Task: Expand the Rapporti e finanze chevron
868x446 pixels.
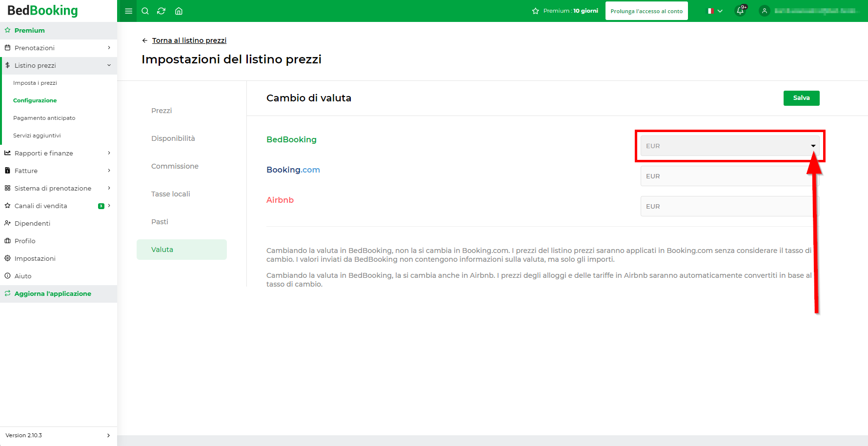Action: (109, 153)
